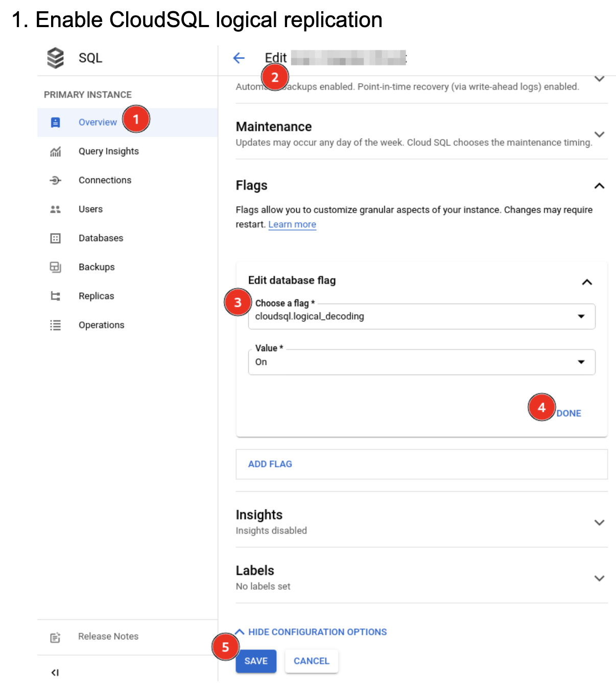Select the Overview document icon

point(55,122)
